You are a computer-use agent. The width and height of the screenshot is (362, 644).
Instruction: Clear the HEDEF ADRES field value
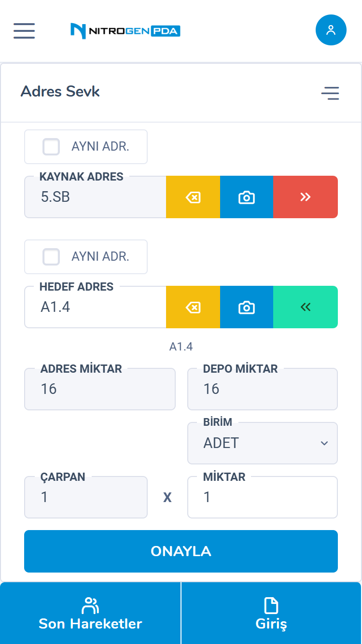[x=193, y=307]
